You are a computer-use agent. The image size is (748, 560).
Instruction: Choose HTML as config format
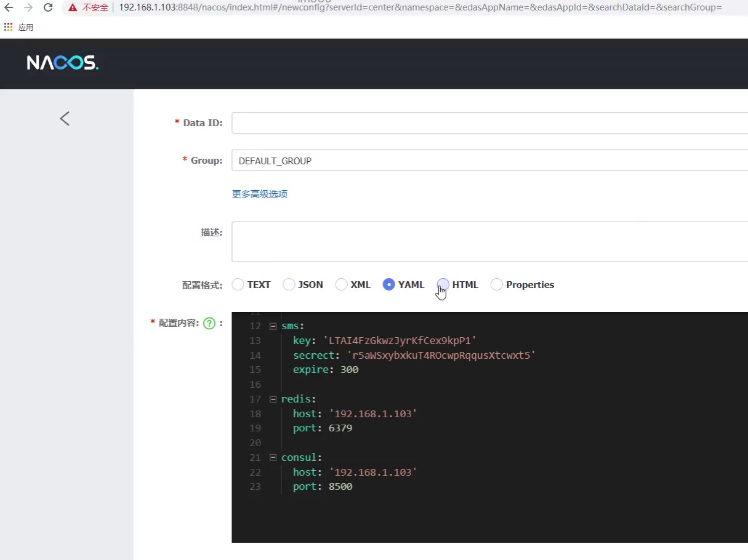[x=443, y=284]
